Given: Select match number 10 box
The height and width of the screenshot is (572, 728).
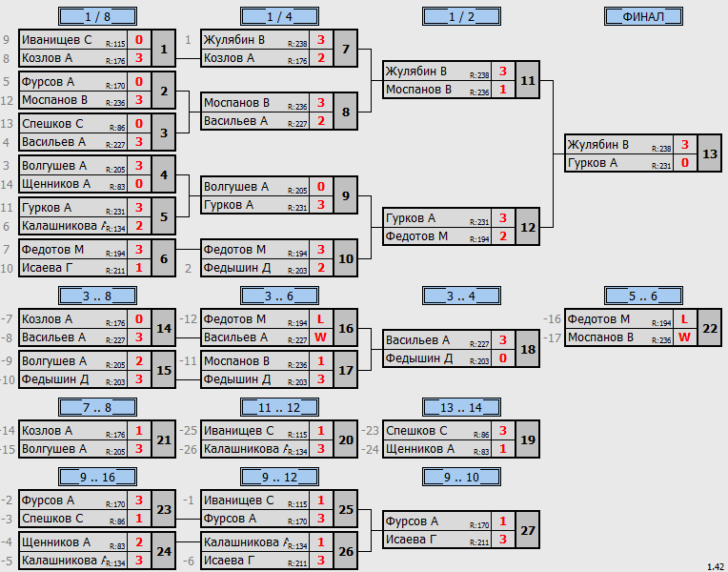Looking at the screenshot, I should [346, 258].
